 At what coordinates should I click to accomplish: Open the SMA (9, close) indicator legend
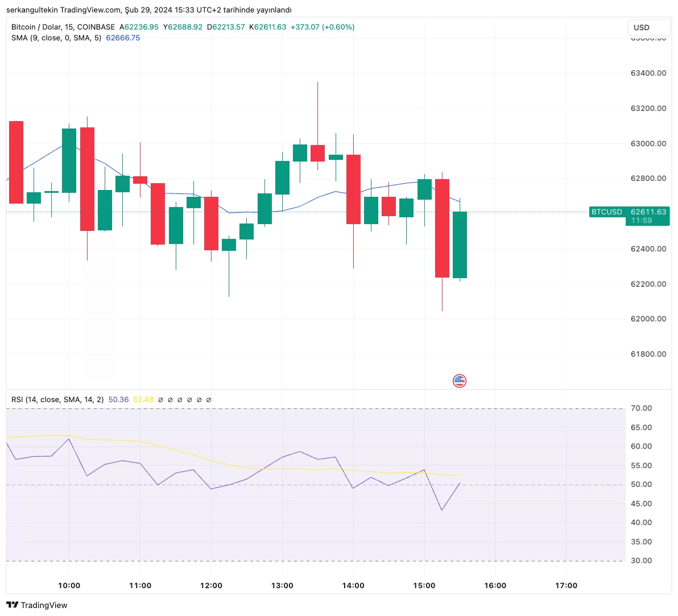pos(56,38)
